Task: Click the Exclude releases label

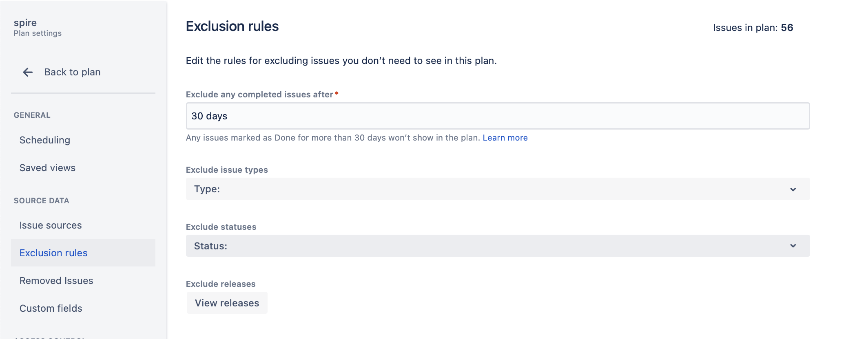Action: [221, 284]
